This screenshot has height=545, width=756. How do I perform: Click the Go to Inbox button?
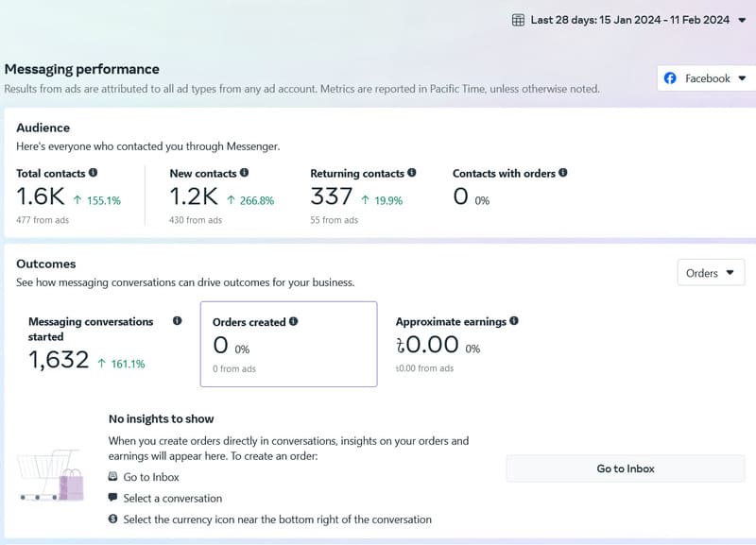coord(625,468)
